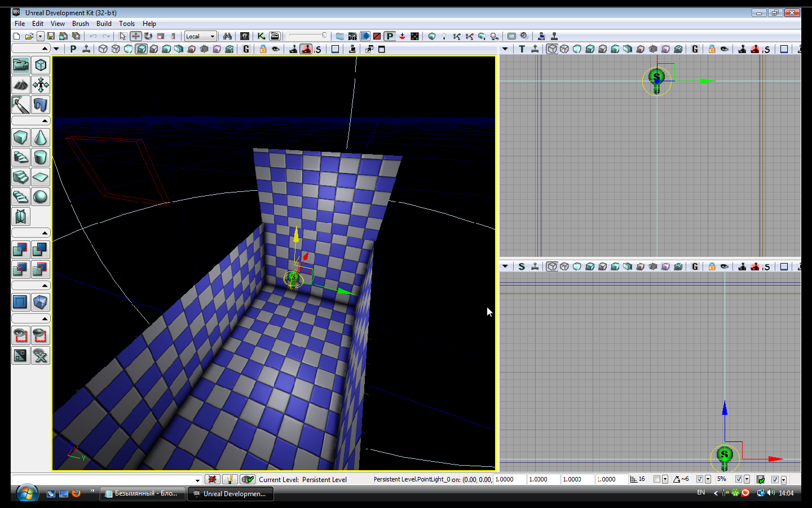812x508 pixels.
Task: Open the dropdown arrow beside the Open file icon
Action: (40, 36)
